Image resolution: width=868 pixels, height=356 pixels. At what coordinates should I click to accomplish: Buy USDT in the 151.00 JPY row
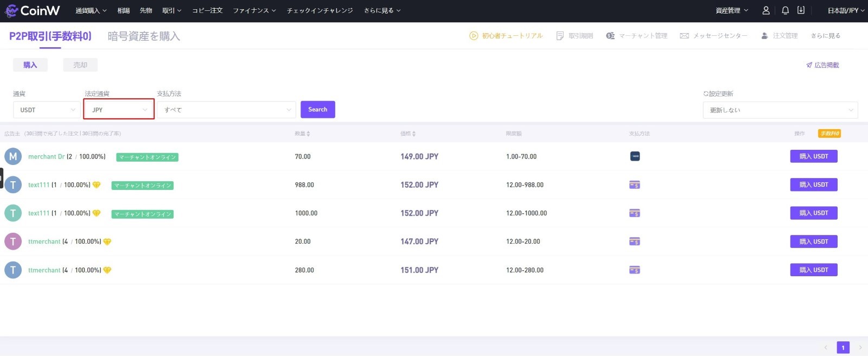(814, 270)
